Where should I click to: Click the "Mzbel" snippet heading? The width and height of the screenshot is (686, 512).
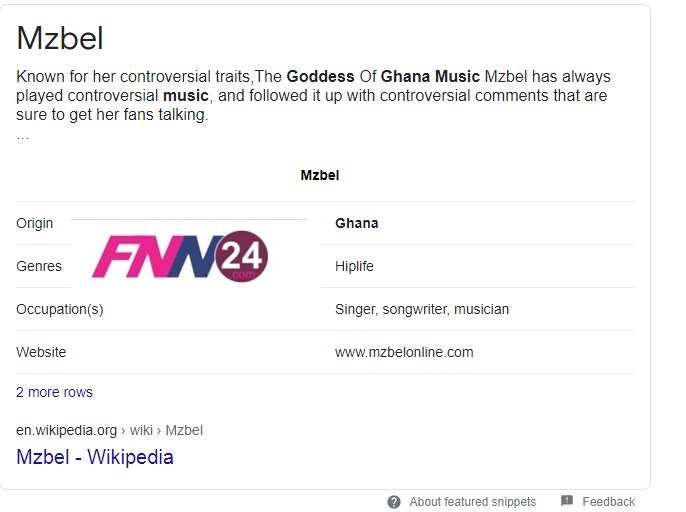pyautogui.click(x=60, y=38)
